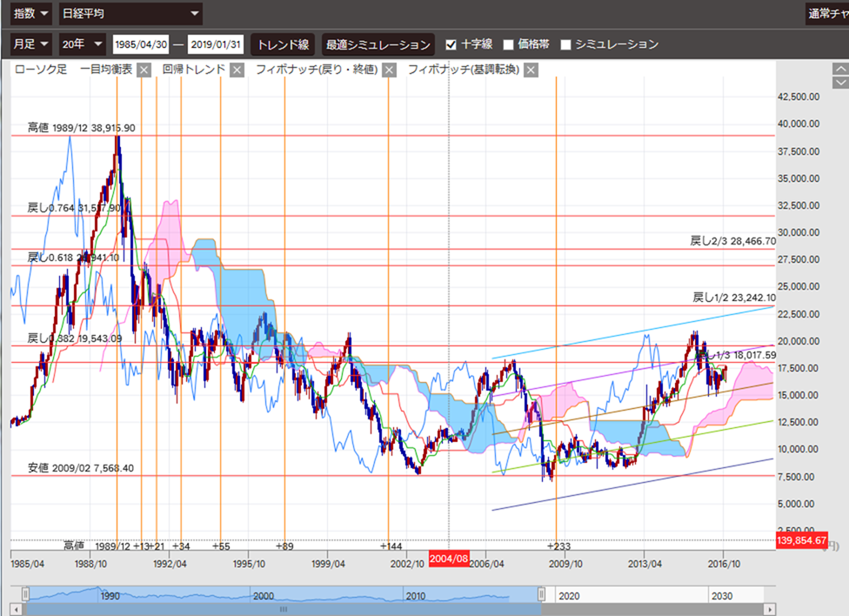Screen dimensions: 849x616
Task: Click the 2020 label in the navigator
Action: (569, 596)
